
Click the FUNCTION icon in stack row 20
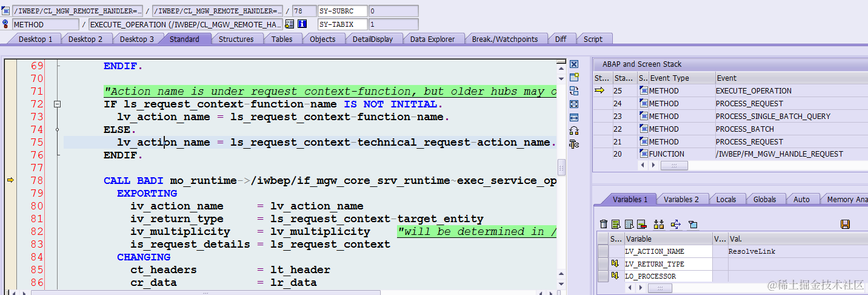(643, 154)
